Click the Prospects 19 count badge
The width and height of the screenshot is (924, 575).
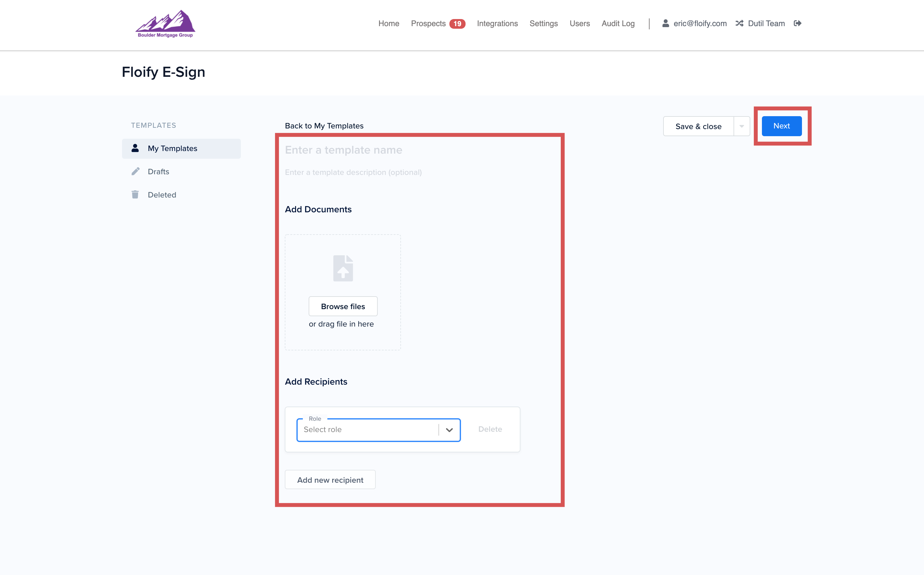[457, 24]
